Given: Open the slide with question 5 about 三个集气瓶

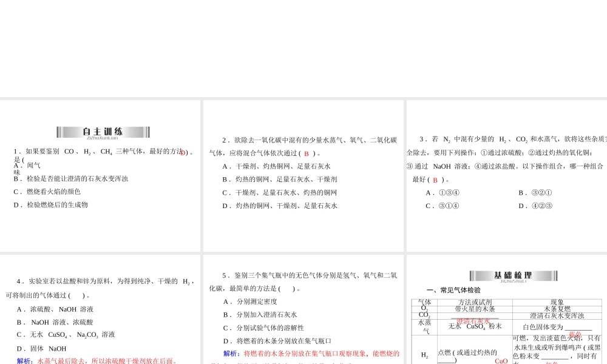Looking at the screenshot, I should 303,309.
